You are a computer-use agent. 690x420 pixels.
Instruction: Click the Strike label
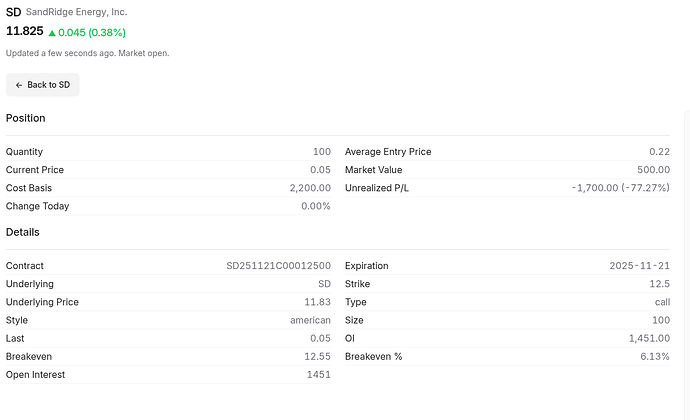[357, 284]
